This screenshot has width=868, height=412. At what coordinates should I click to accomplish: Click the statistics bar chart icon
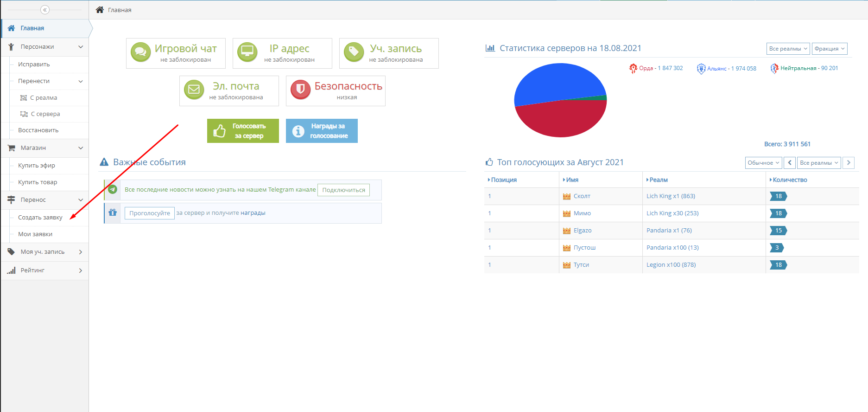(490, 48)
